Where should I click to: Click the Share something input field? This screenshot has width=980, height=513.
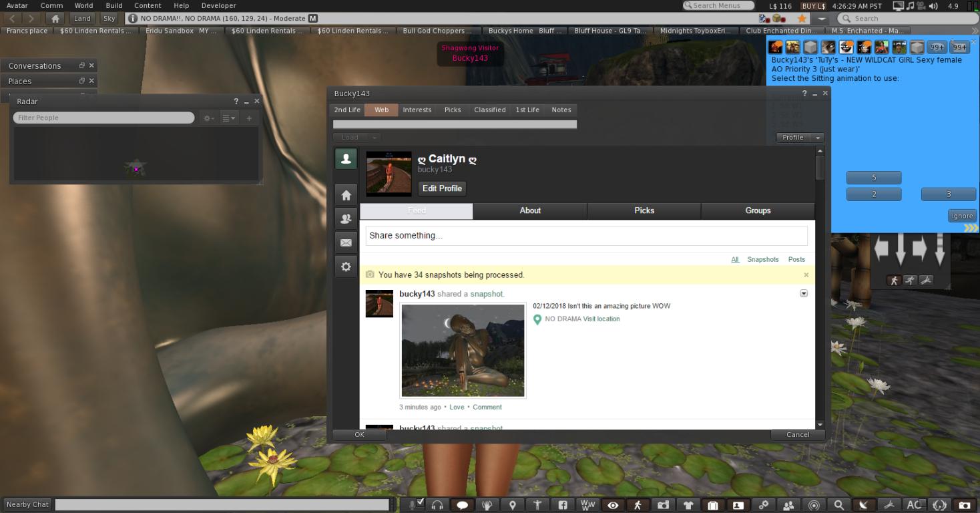586,236
